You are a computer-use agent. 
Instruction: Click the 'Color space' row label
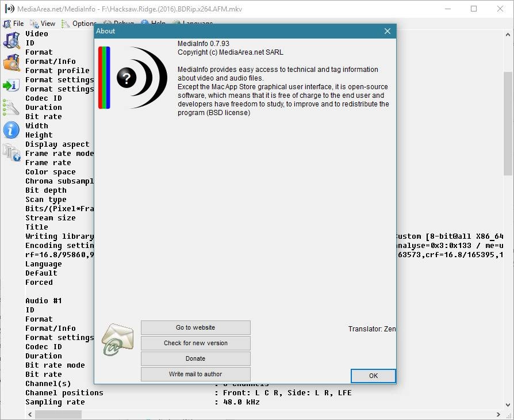tap(51, 172)
